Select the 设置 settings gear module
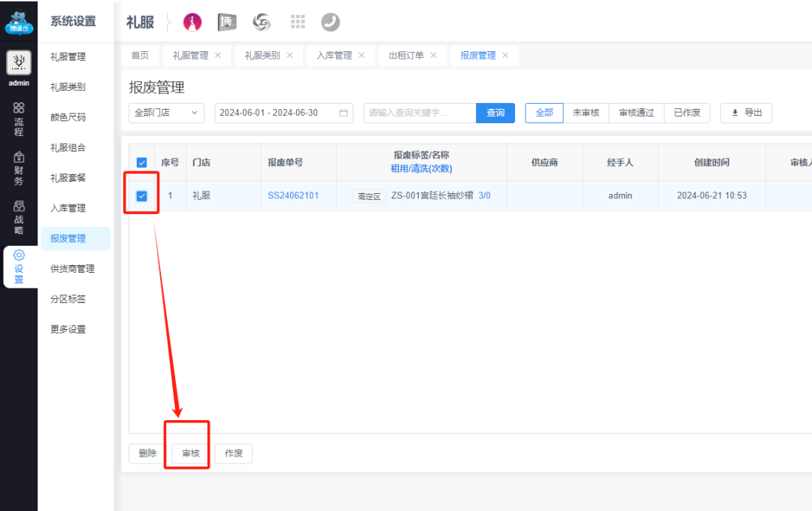Viewport: 812px width, 511px height. click(19, 267)
